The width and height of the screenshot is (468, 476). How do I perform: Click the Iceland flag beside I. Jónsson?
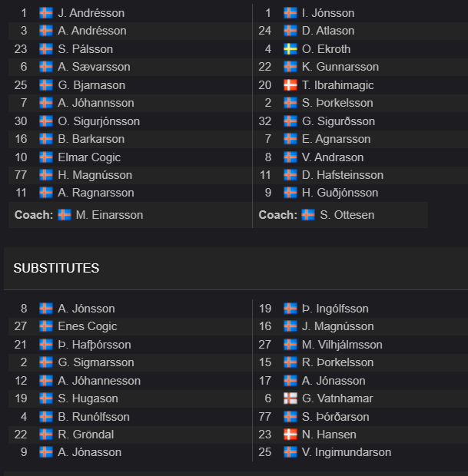[290, 13]
